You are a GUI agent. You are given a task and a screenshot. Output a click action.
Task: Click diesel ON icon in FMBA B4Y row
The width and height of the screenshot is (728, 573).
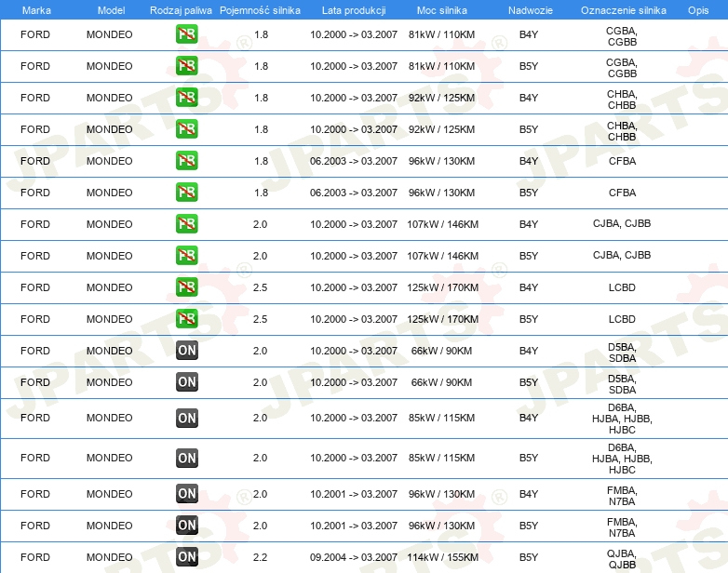(186, 494)
